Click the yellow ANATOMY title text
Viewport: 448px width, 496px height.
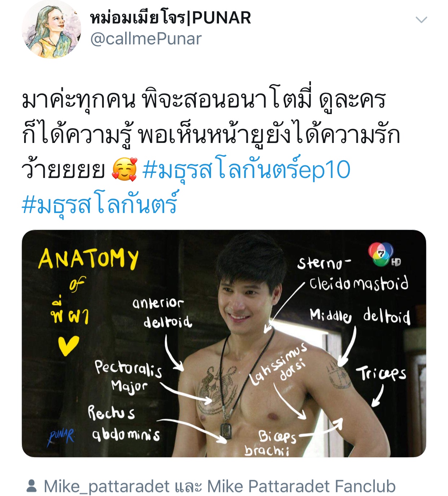tap(88, 258)
